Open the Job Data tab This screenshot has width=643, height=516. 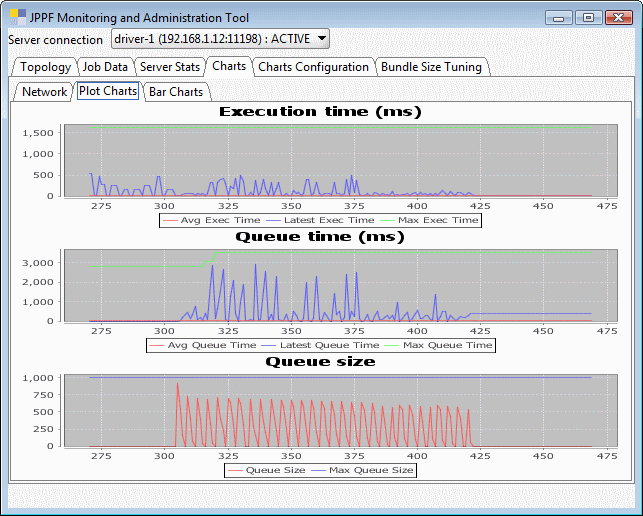(x=105, y=67)
